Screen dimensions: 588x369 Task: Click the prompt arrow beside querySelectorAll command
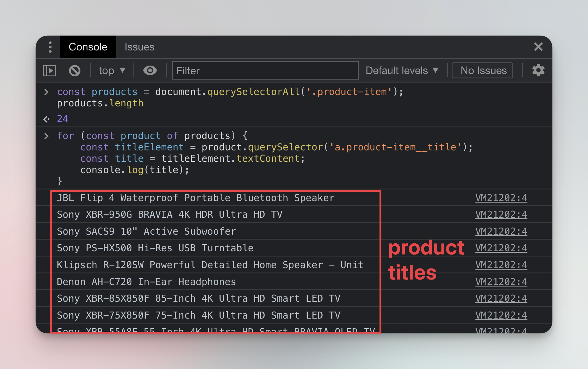pos(46,92)
